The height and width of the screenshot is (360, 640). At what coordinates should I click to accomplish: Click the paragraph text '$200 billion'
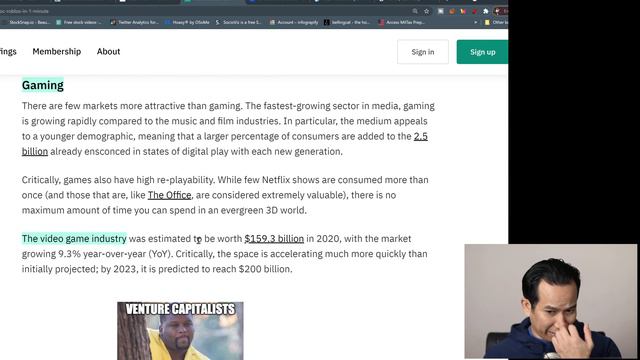point(265,269)
